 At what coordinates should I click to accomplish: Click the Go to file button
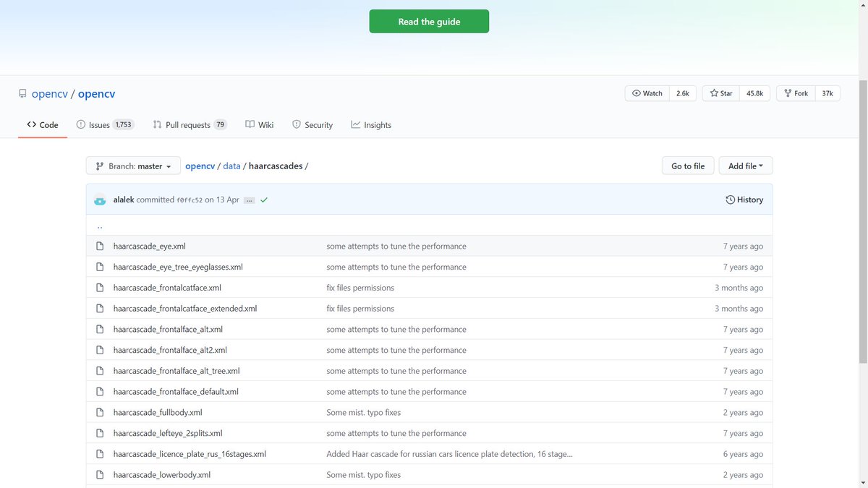click(688, 166)
